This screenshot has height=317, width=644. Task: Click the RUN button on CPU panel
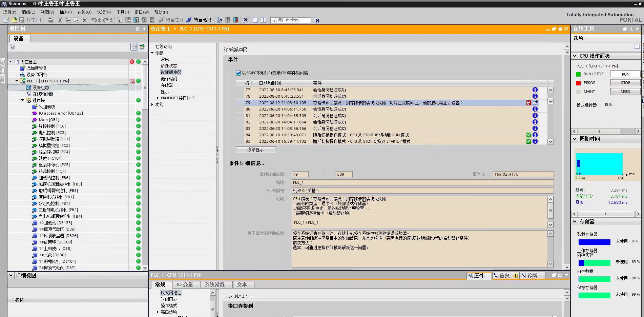(625, 74)
